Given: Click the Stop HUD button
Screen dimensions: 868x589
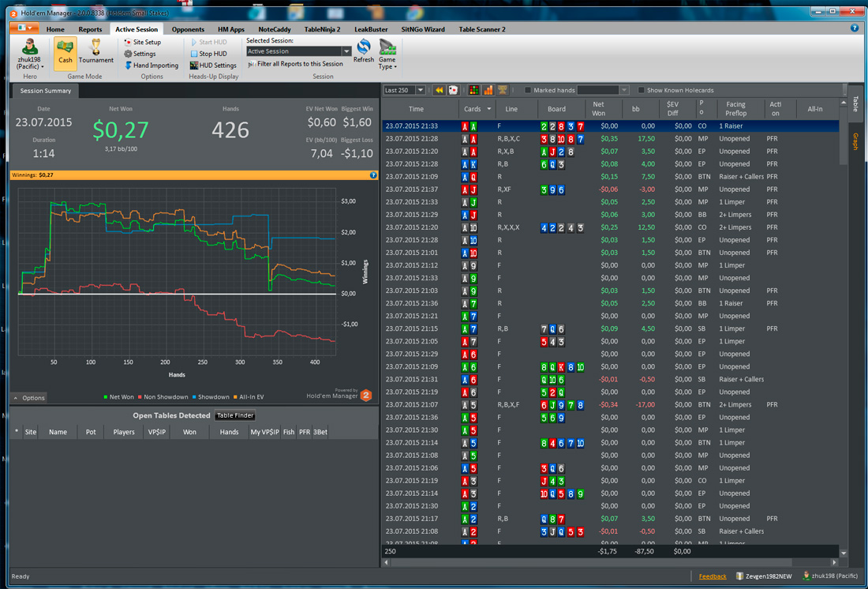Looking at the screenshot, I should pos(208,54).
